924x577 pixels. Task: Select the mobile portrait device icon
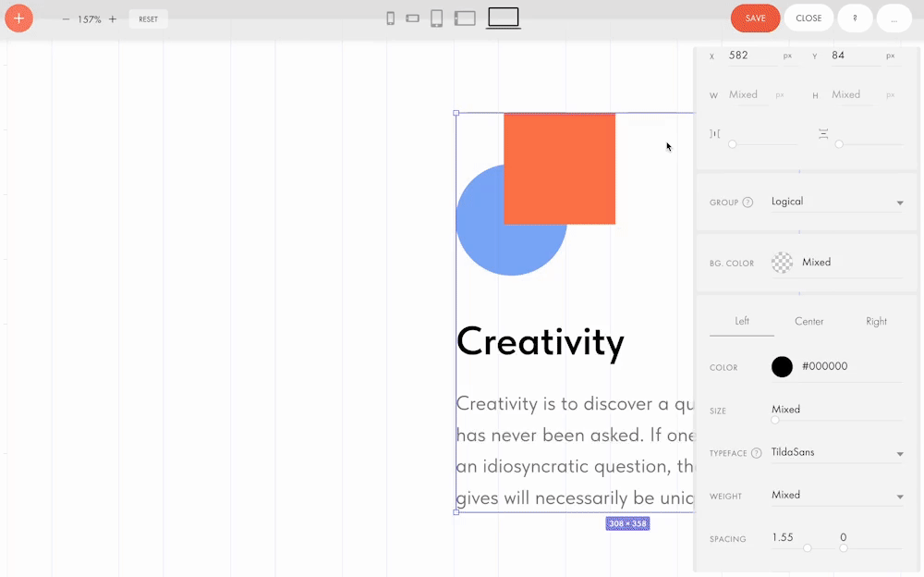(390, 18)
